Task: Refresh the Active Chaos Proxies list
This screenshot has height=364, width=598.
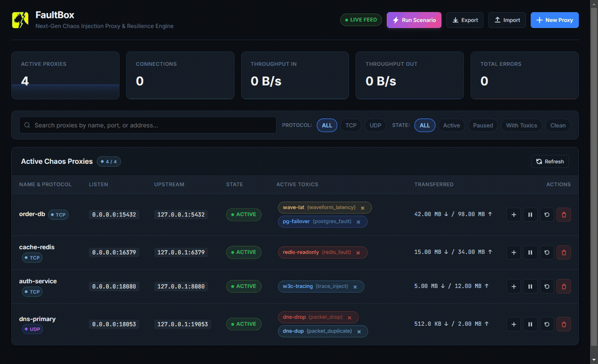Action: [550, 161]
